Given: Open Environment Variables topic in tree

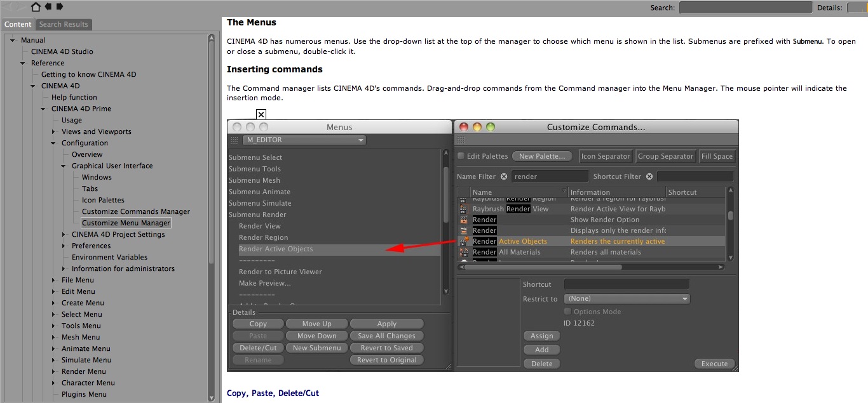Looking at the screenshot, I should [x=109, y=258].
